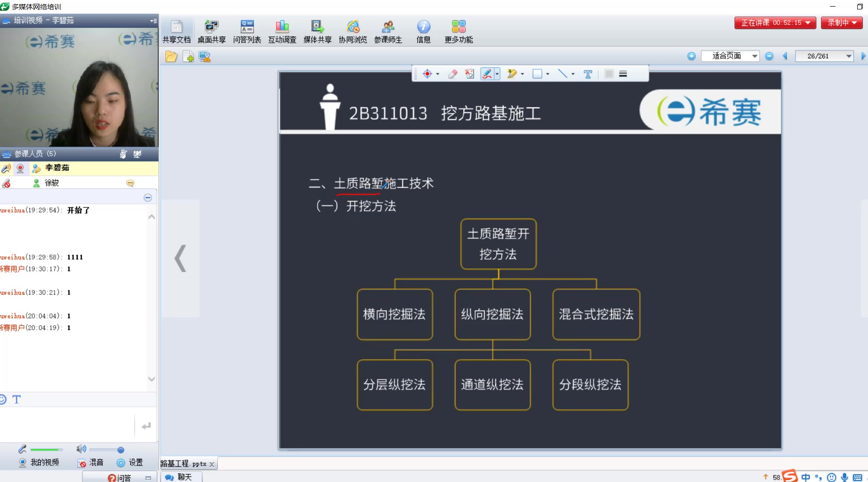Open 设置 settings
The height and width of the screenshot is (482, 868).
click(130, 462)
